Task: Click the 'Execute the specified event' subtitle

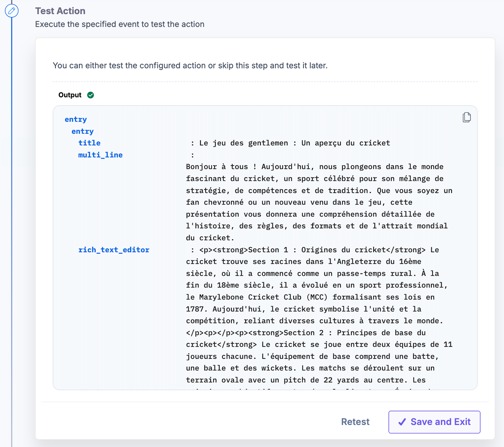Action: (120, 24)
